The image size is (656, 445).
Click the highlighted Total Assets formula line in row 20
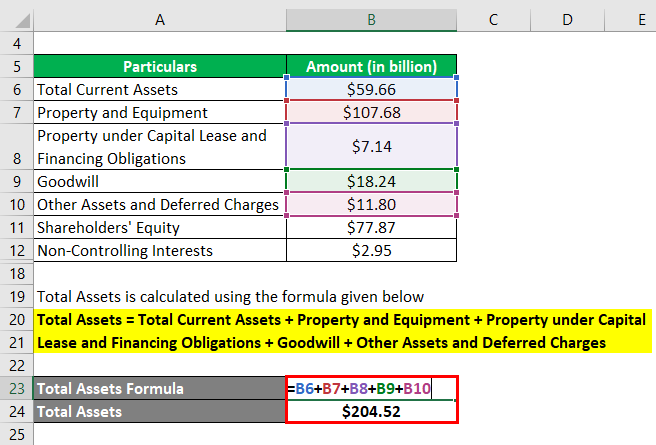click(342, 320)
